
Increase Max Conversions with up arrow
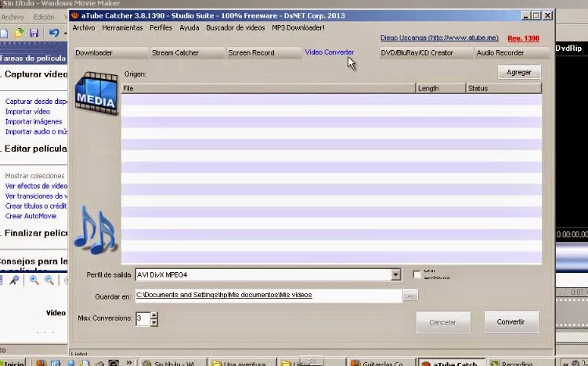click(x=154, y=315)
